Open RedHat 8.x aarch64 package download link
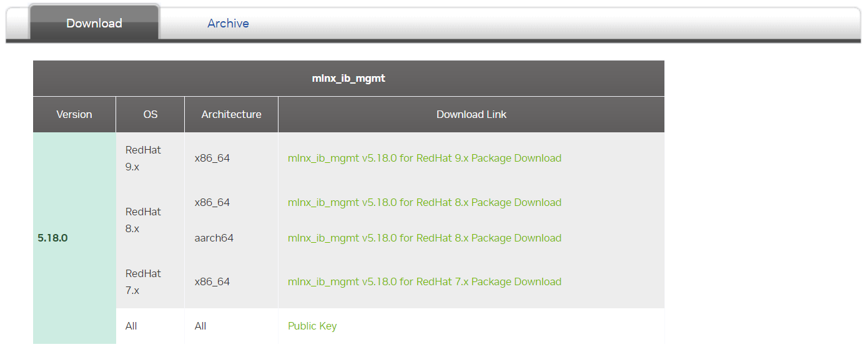The width and height of the screenshot is (868, 347). [425, 238]
